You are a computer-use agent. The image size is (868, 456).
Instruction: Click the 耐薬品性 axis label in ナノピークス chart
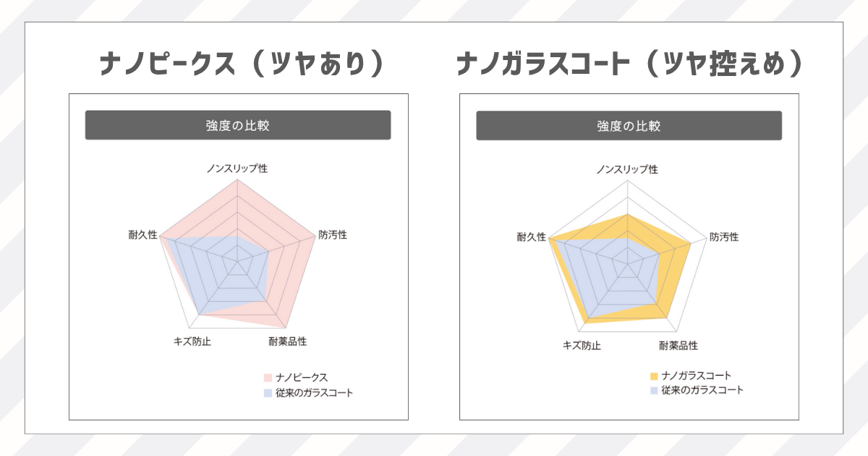point(287,341)
